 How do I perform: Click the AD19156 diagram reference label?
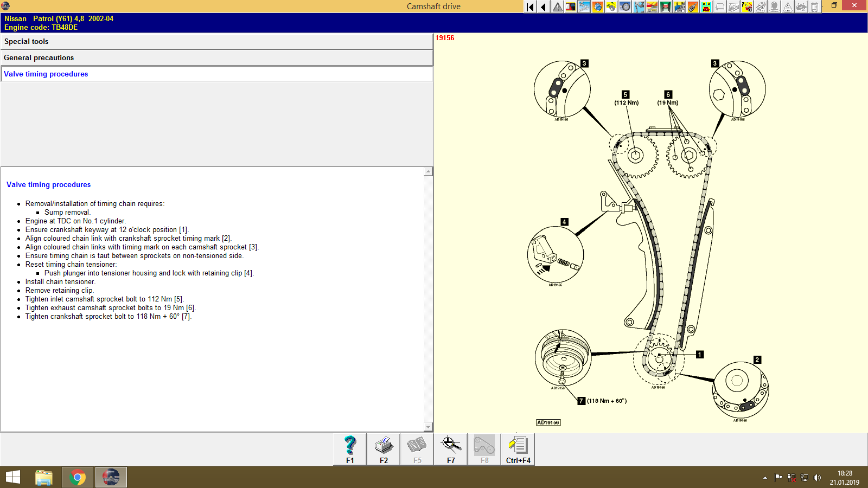pos(548,422)
